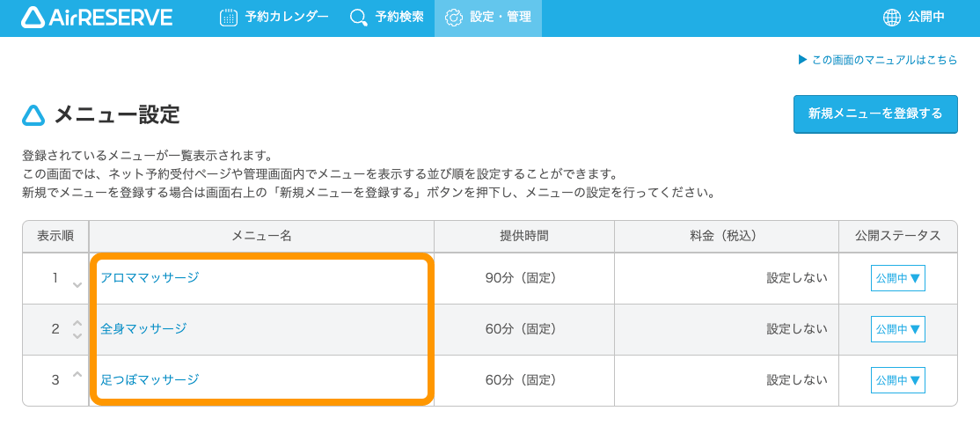Open the 設定・管理 tab
980x433 pixels.
point(488,18)
